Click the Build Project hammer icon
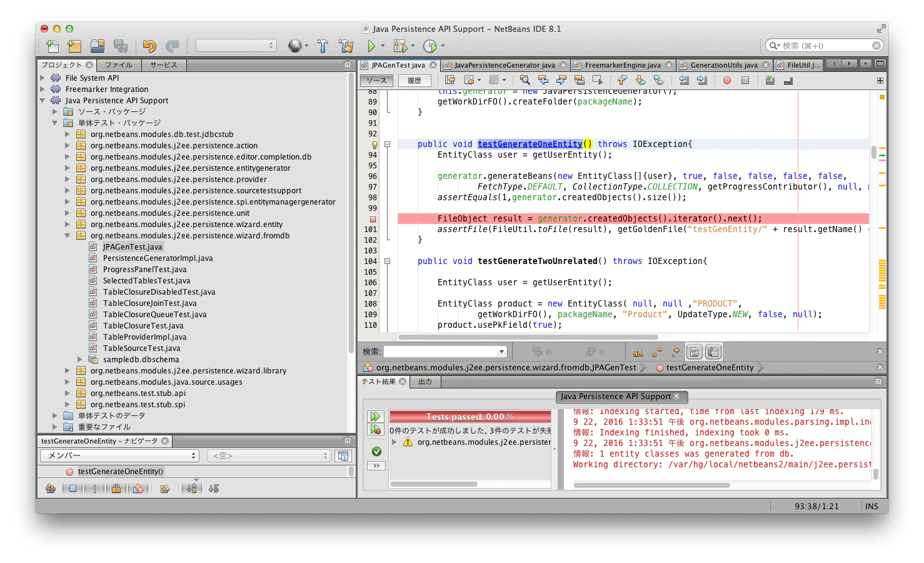The height and width of the screenshot is (563, 924). coord(323,46)
